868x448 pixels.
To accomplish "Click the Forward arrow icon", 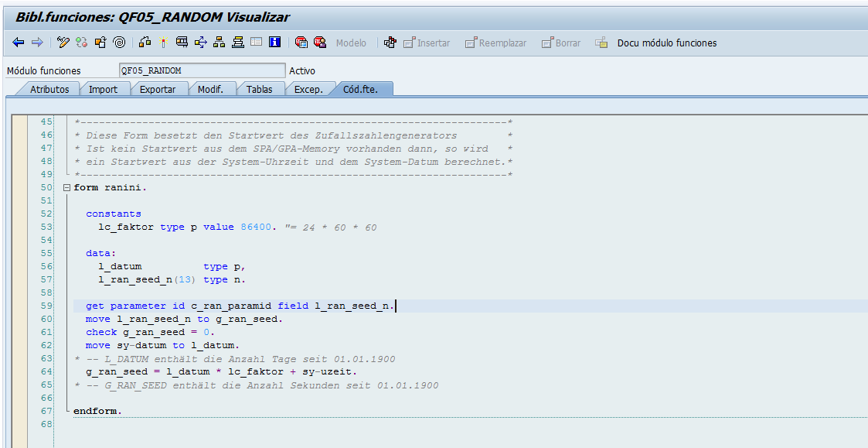I will pos(37,43).
